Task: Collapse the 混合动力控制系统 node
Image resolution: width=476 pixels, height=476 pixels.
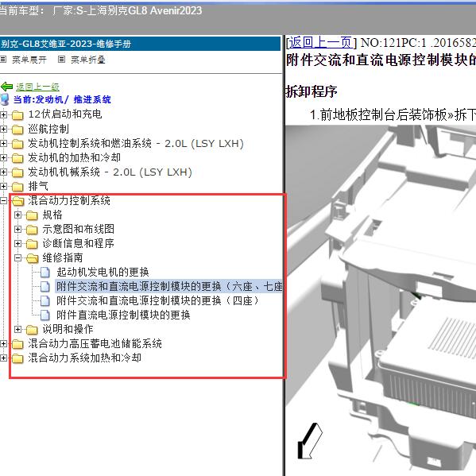Action: [x=3, y=200]
